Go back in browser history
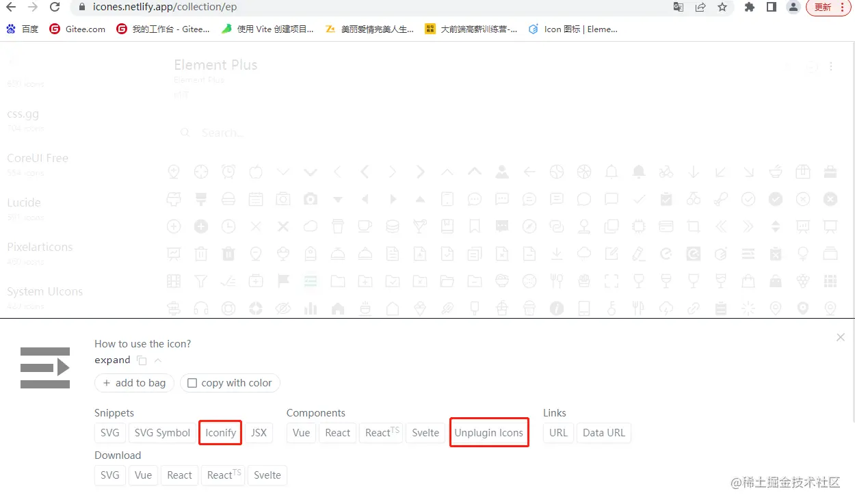This screenshot has height=504, width=855. point(11,8)
